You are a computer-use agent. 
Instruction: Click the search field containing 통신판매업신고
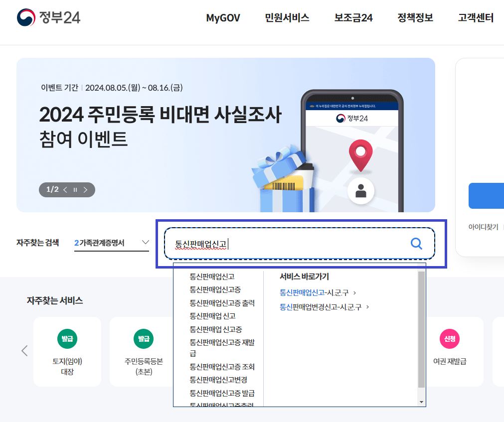tap(300, 244)
